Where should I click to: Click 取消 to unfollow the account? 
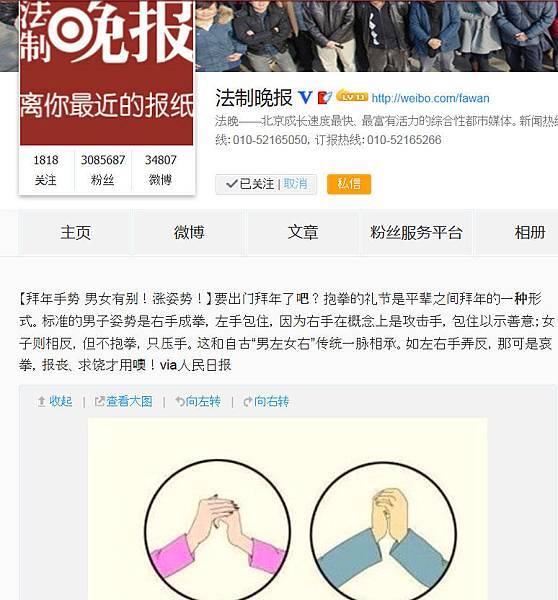(295, 184)
